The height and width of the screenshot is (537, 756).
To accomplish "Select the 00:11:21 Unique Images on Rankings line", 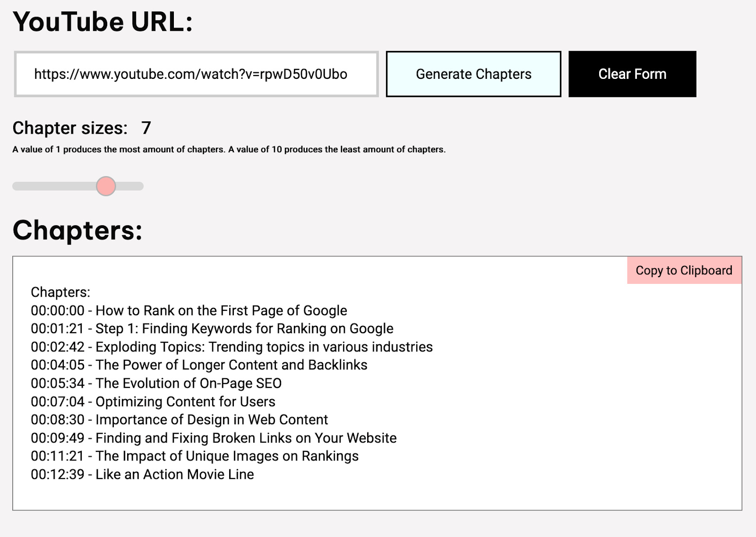I will click(x=195, y=456).
